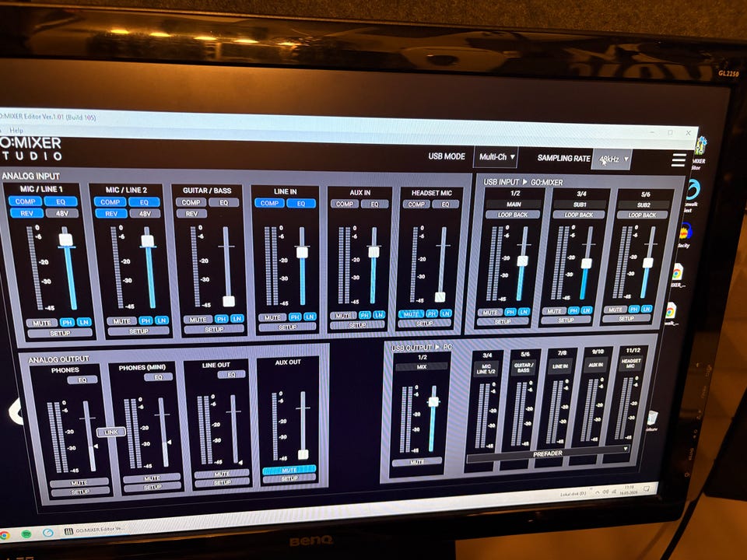
Task: Click the GUITAR / BASS fader handle
Action: pyautogui.click(x=229, y=301)
